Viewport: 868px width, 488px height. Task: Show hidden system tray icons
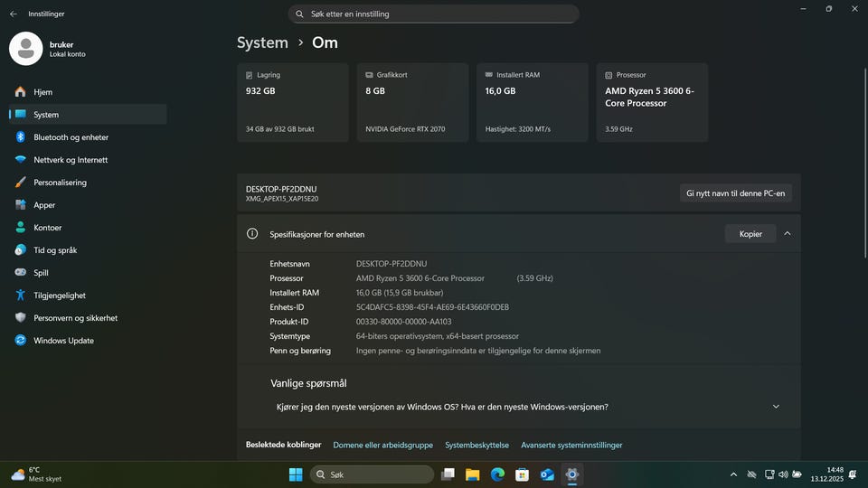click(733, 474)
